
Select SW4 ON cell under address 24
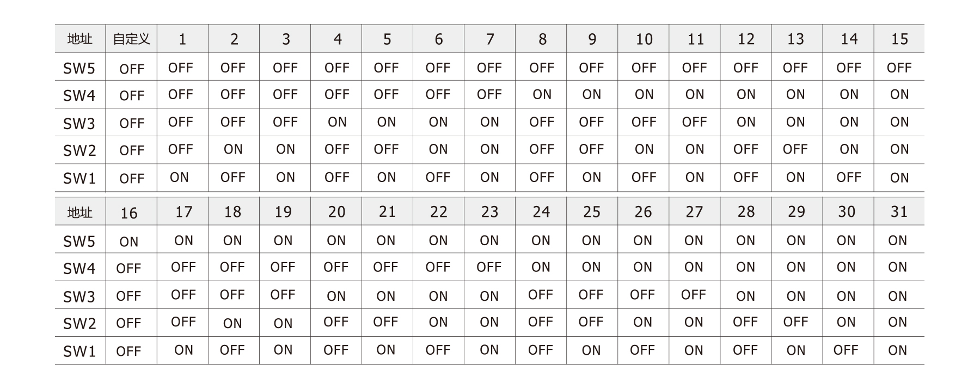click(x=541, y=267)
